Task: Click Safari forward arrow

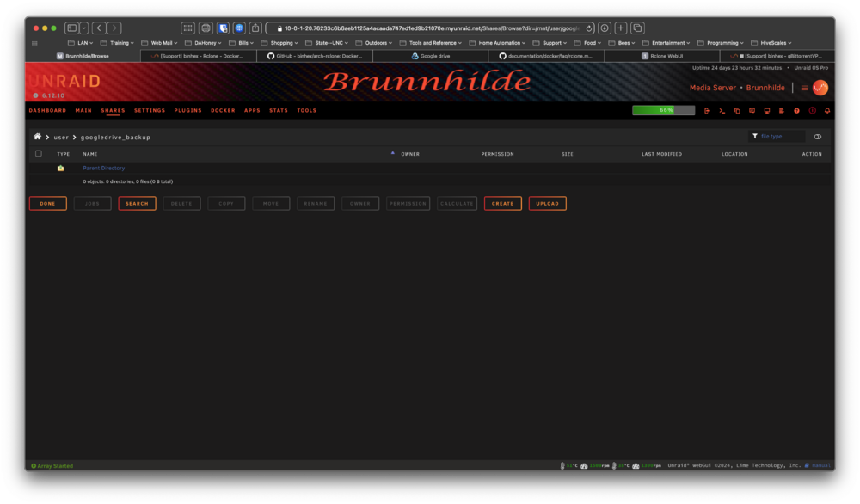Action: [114, 28]
